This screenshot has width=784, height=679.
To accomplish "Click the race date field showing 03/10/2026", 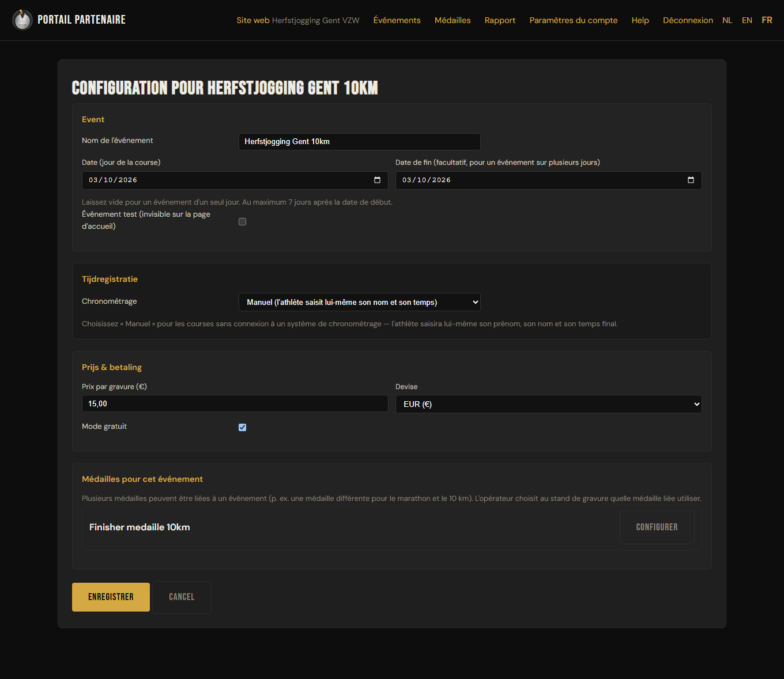I will [235, 180].
